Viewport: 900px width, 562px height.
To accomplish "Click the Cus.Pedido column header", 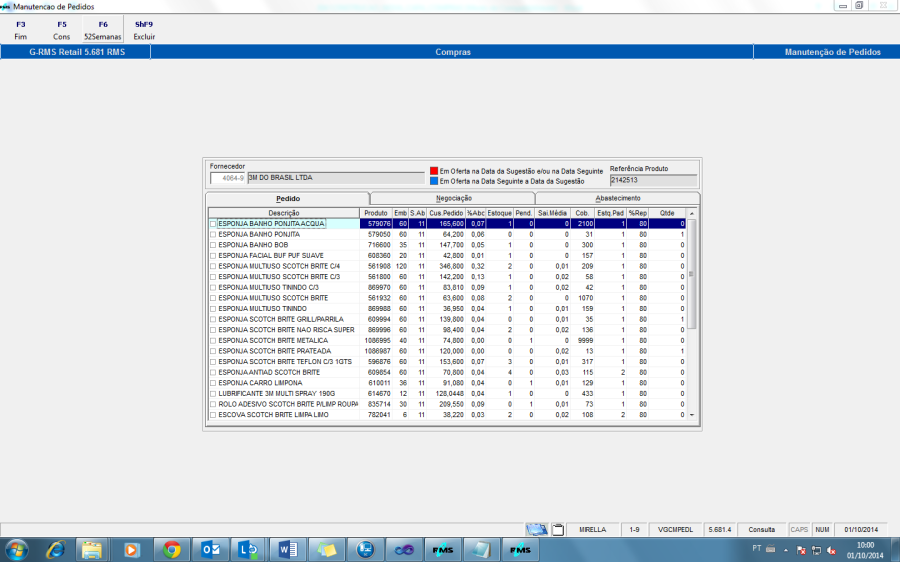I will [x=446, y=214].
